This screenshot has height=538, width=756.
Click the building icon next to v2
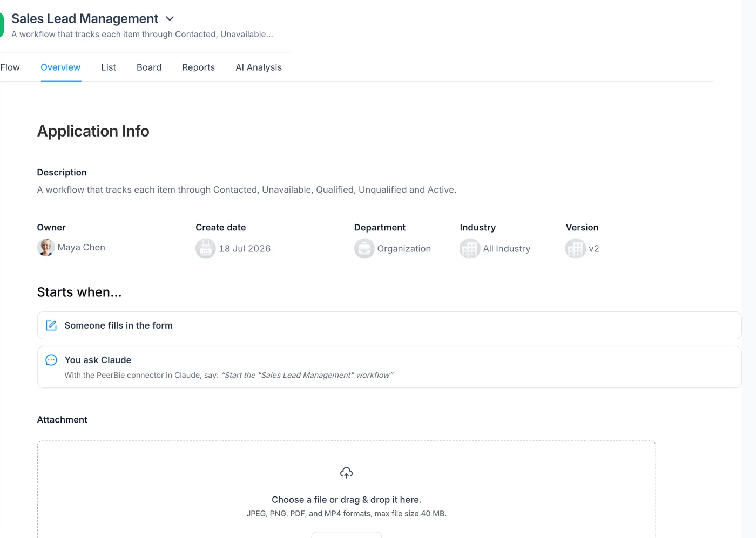click(576, 249)
